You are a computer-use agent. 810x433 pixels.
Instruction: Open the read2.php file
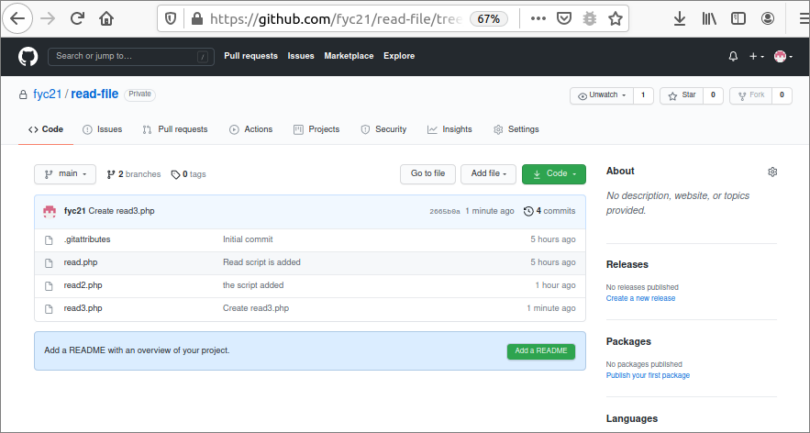click(83, 285)
